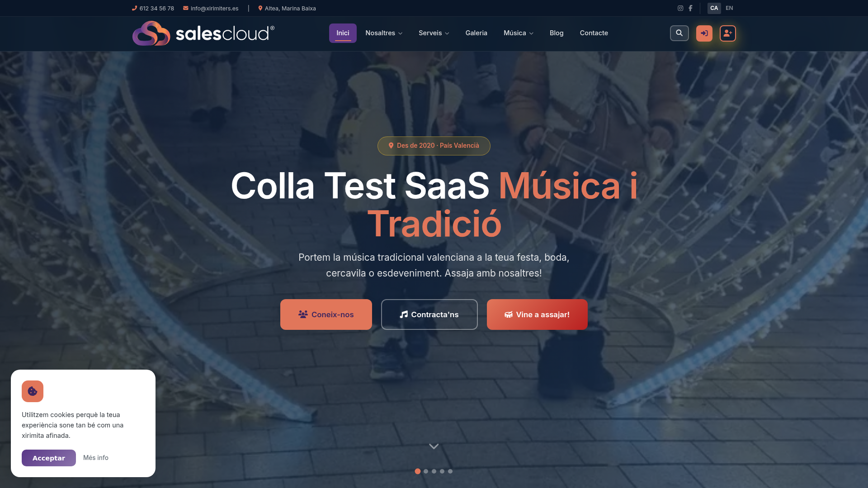The image size is (868, 488).
Task: Open the Galeria menu item
Action: (476, 33)
